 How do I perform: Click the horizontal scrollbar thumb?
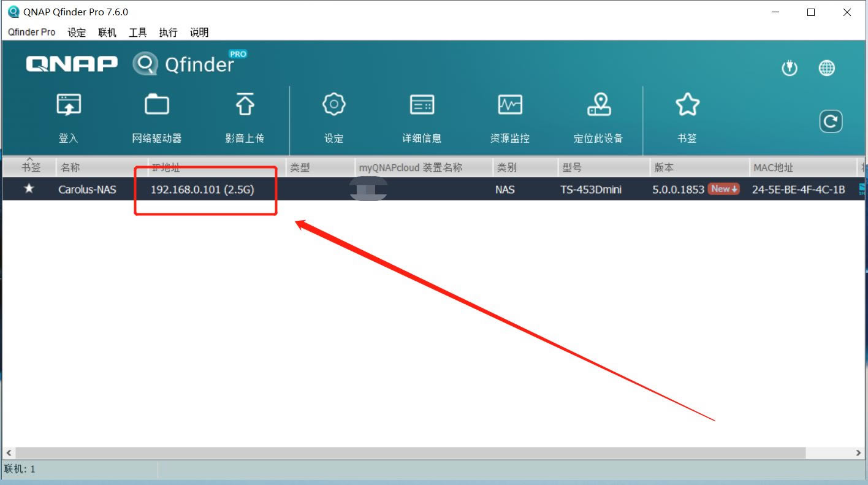(x=409, y=453)
